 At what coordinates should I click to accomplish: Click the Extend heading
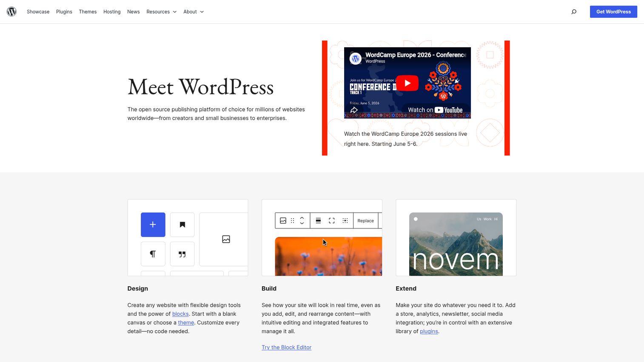point(406,288)
